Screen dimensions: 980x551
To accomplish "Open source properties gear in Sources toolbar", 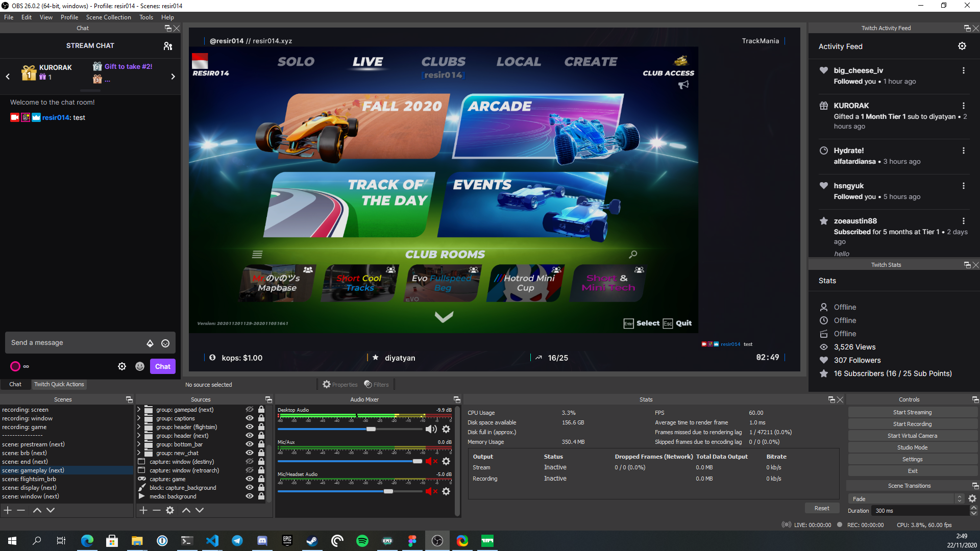I will tap(170, 510).
